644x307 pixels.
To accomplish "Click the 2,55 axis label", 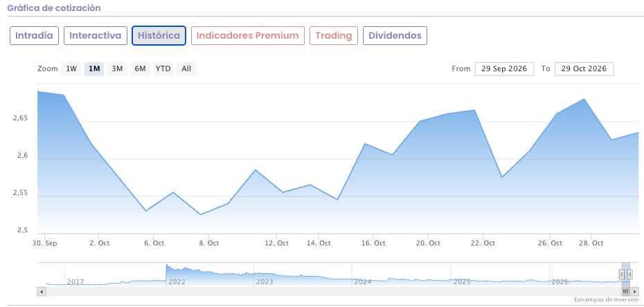I will click(x=20, y=193).
